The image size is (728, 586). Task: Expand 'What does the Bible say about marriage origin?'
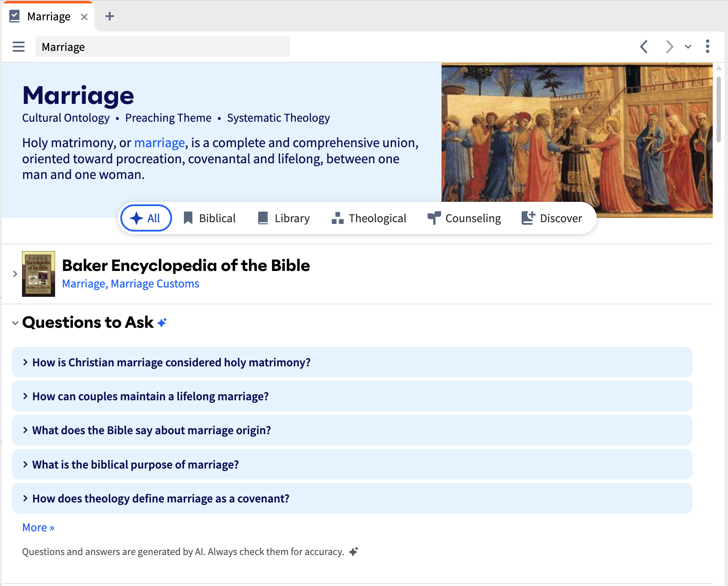pyautogui.click(x=352, y=430)
